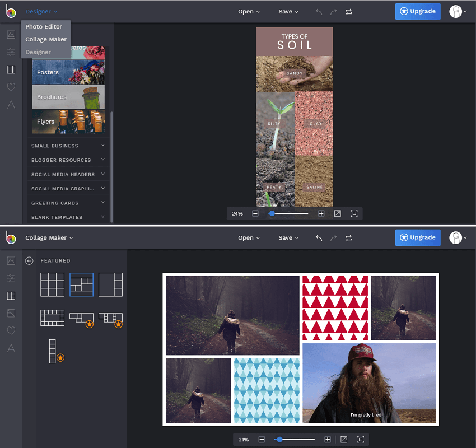Expand the SOCIAL MEDIA GRAPHI... category
Image resolution: width=476 pixels, height=448 pixels.
tap(68, 189)
